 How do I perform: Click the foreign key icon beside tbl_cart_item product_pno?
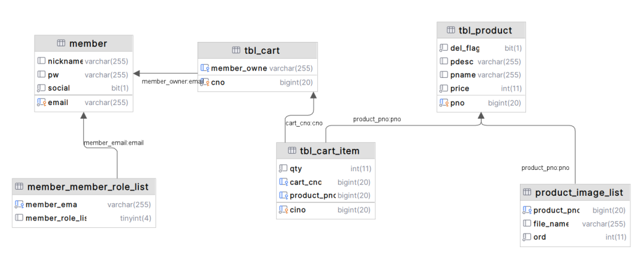point(283,195)
